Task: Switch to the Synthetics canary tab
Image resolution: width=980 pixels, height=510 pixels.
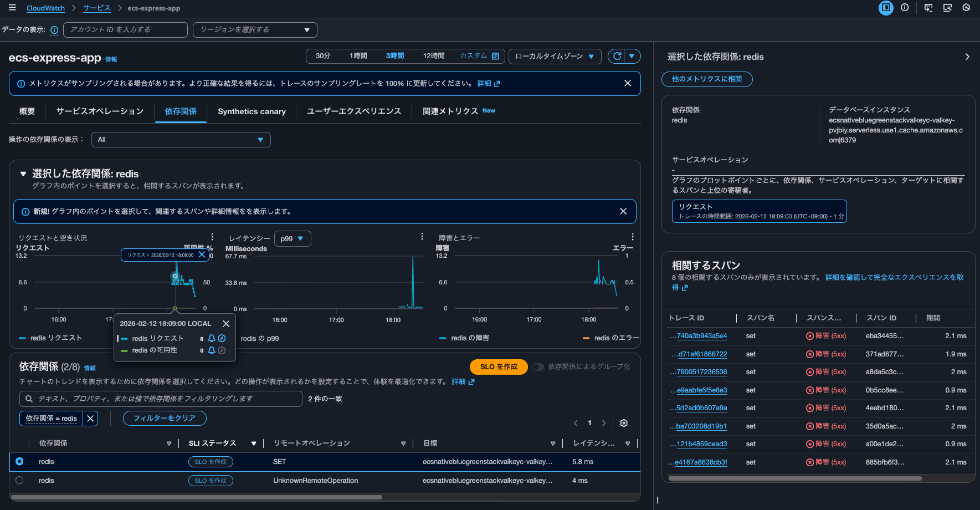Action: (x=252, y=111)
